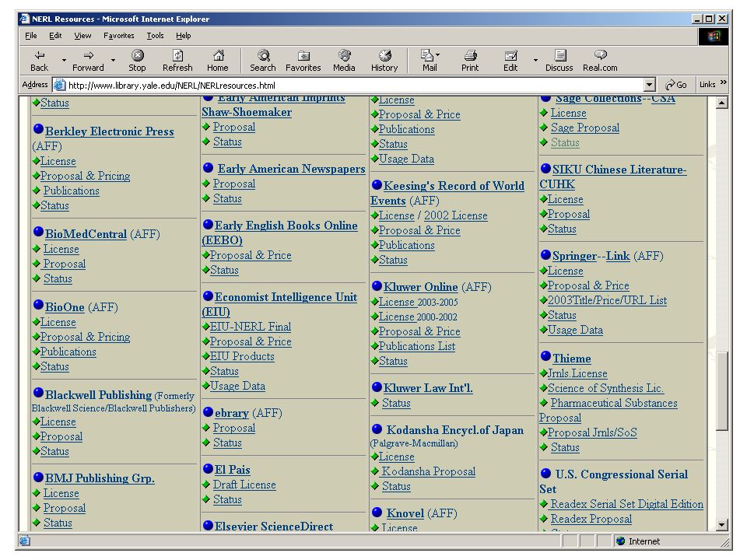Screen dimensions: 747x560
Task: Open the Back button history dropdown arrow
Action: pyautogui.click(x=63, y=61)
